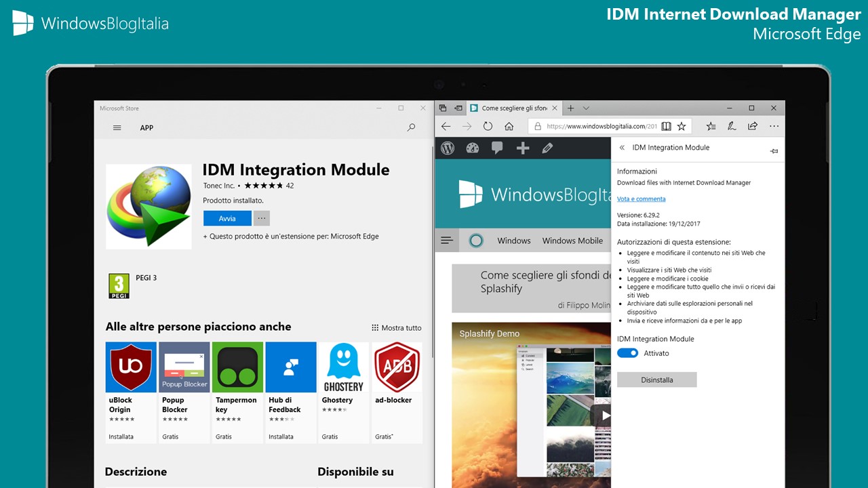
Task: Open the Windows Mobile menu item
Action: pos(572,241)
